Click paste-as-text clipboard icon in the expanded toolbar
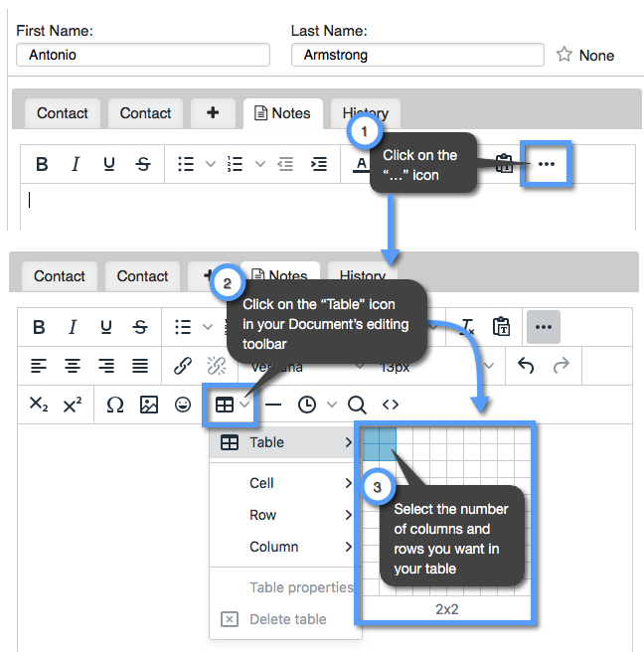644x656 pixels. click(x=501, y=327)
